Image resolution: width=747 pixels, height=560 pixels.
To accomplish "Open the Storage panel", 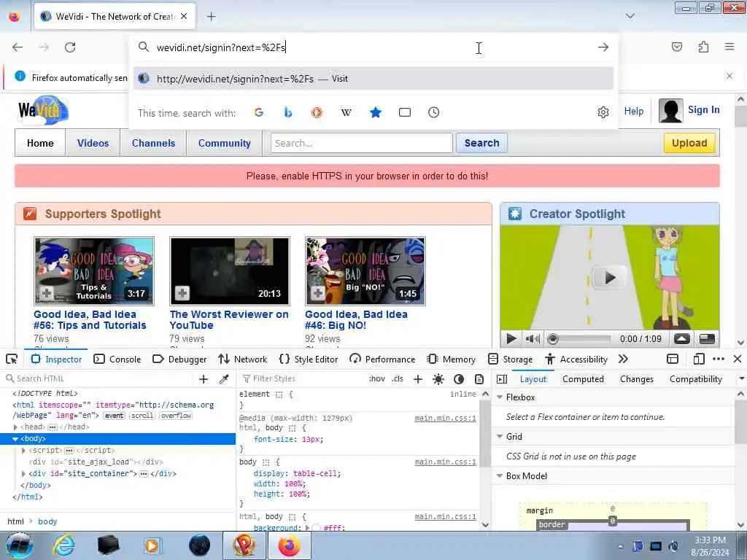I will click(x=511, y=359).
